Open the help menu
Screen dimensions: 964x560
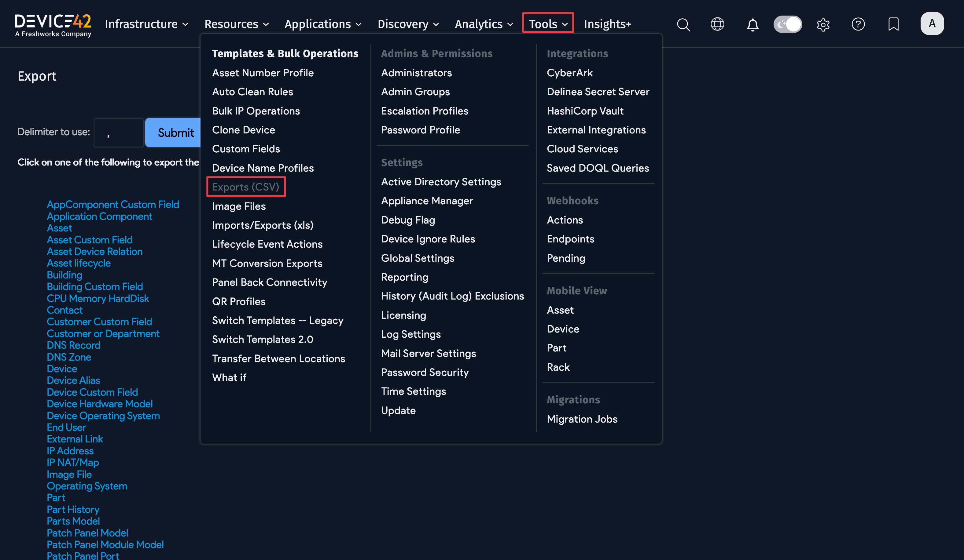click(858, 24)
